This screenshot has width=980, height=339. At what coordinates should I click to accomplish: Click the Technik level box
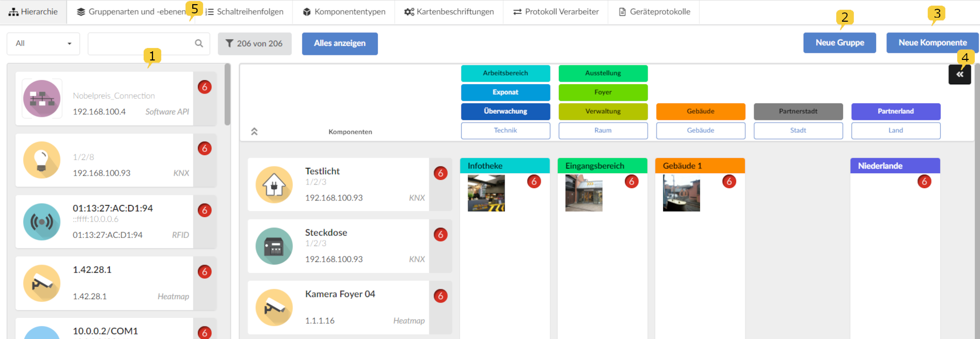point(506,131)
